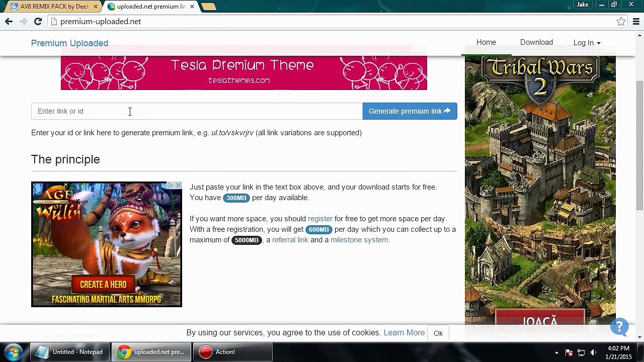
Task: Expand the Log In dropdown
Action: point(587,43)
